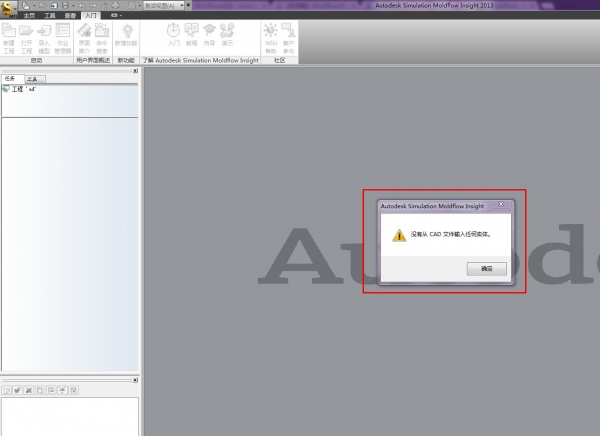Click the X delete layer icon
Viewport: 600px width, 436px height.
pos(28,390)
